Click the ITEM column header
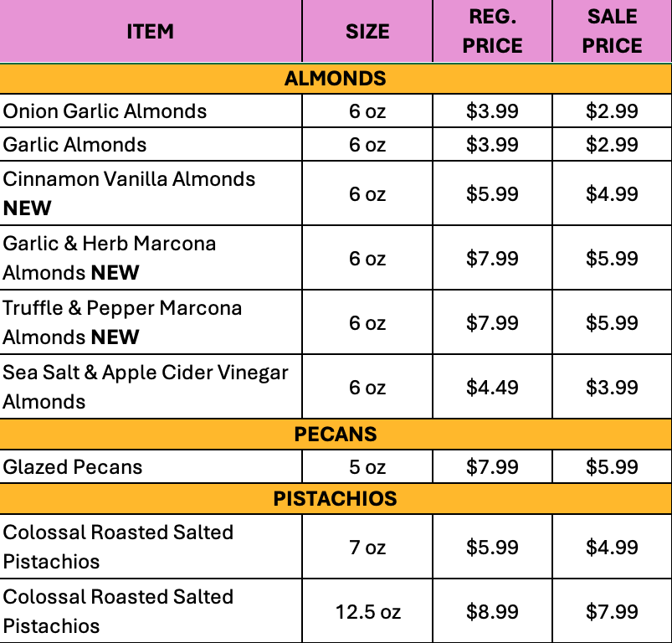This screenshot has height=643, width=672. [x=151, y=31]
